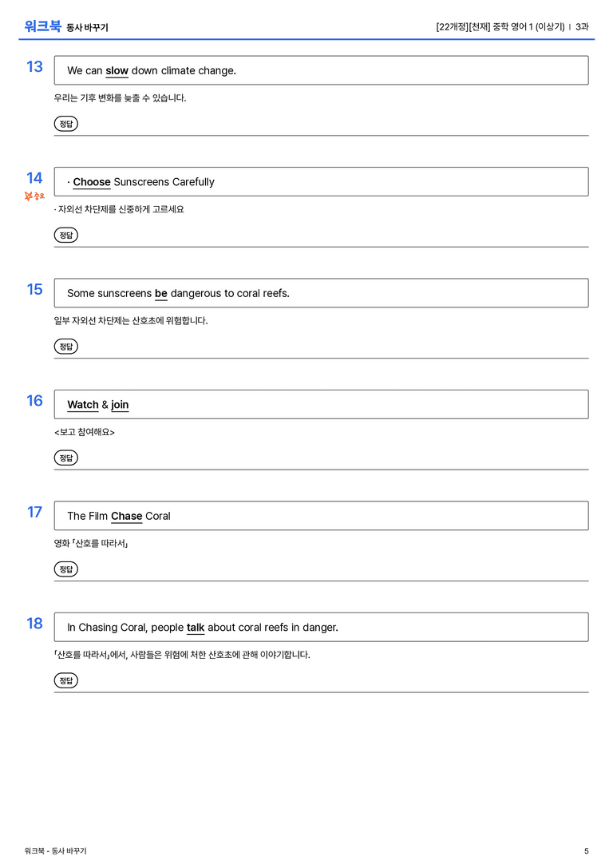The image size is (613, 868).
Task: Click the sentence box 'We can slow down climate change'
Action: tap(321, 70)
